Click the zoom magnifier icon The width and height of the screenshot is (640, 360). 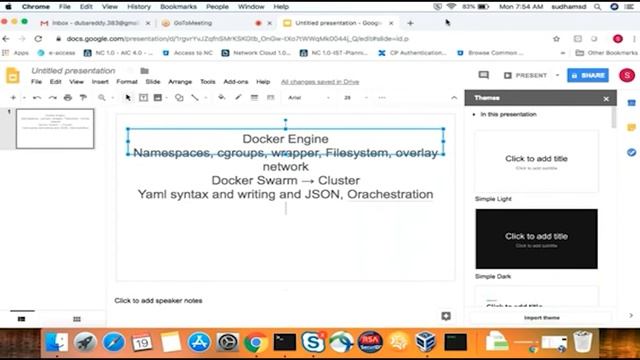(x=102, y=98)
